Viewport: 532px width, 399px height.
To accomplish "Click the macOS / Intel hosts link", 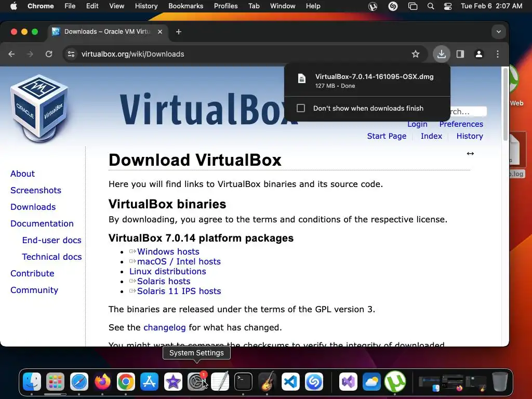I will [179, 262].
